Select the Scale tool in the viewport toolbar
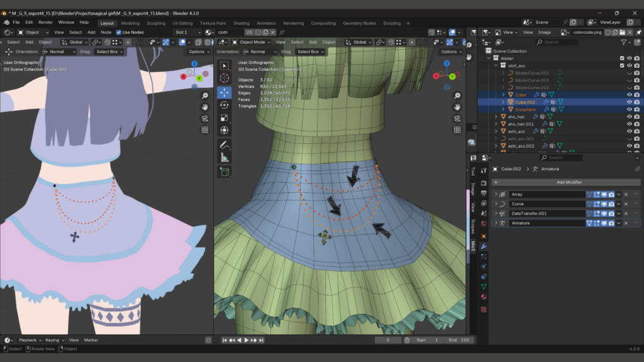Screen dimensions: 644x362 tap(225, 118)
